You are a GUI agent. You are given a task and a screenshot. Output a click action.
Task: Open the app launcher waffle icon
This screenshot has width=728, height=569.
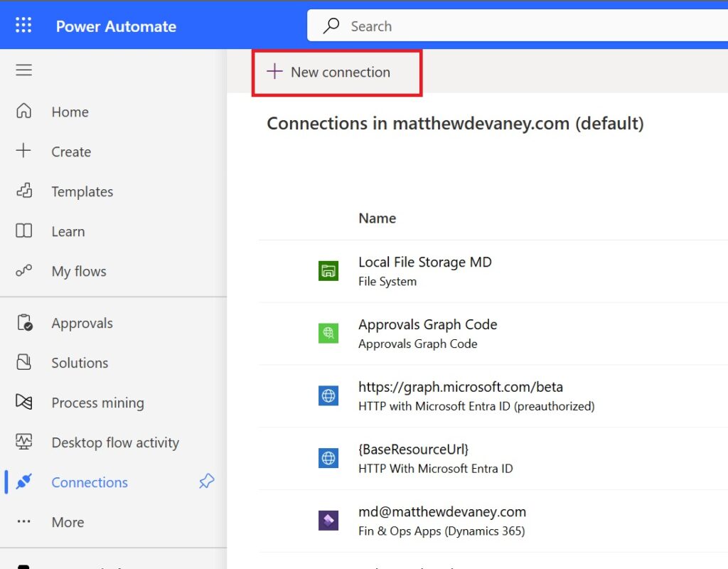(x=23, y=25)
